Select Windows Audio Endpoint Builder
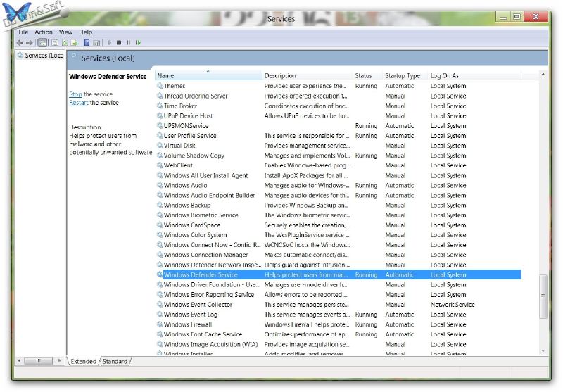 pyautogui.click(x=339, y=195)
